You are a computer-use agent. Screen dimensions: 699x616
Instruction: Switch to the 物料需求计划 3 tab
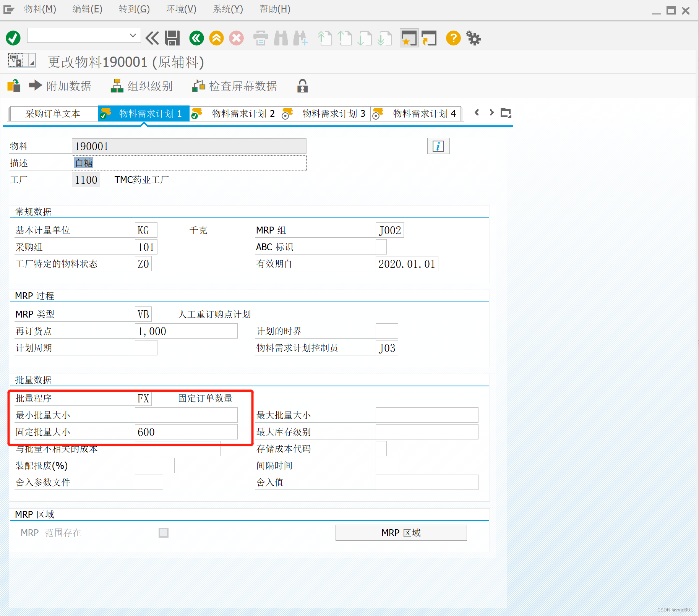[x=325, y=113]
